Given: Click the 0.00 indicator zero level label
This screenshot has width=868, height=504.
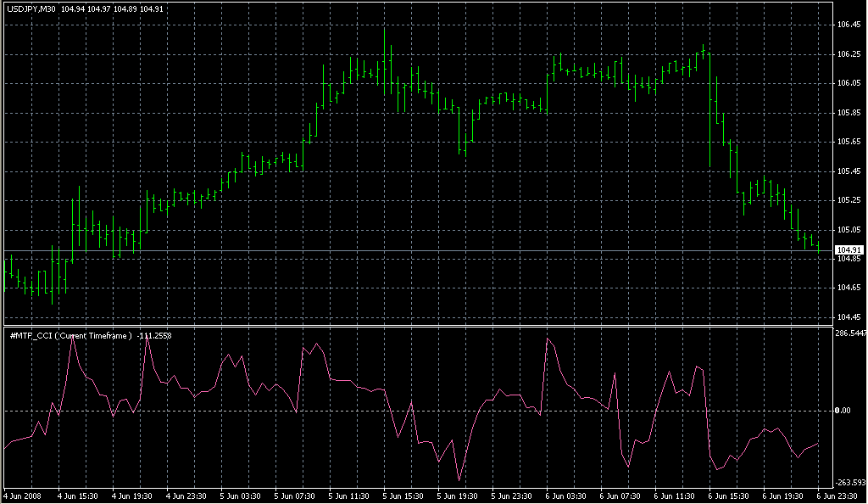Looking at the screenshot, I should [x=843, y=411].
